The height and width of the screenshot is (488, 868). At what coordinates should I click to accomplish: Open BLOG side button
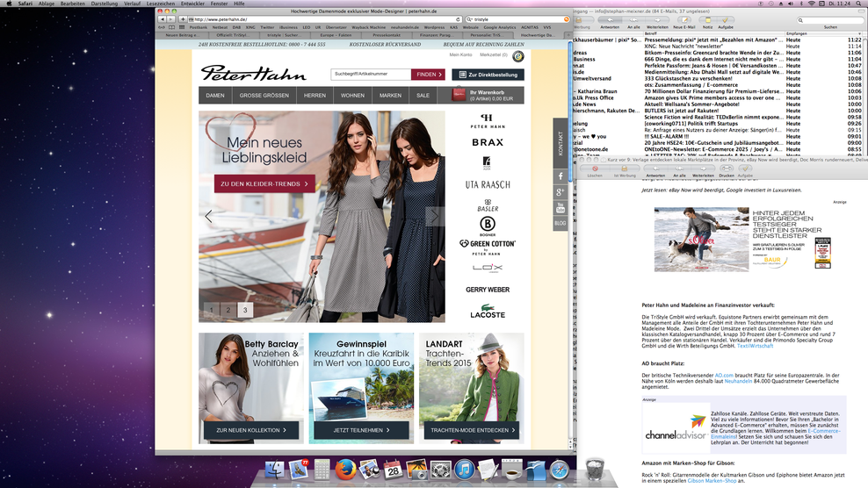[561, 223]
